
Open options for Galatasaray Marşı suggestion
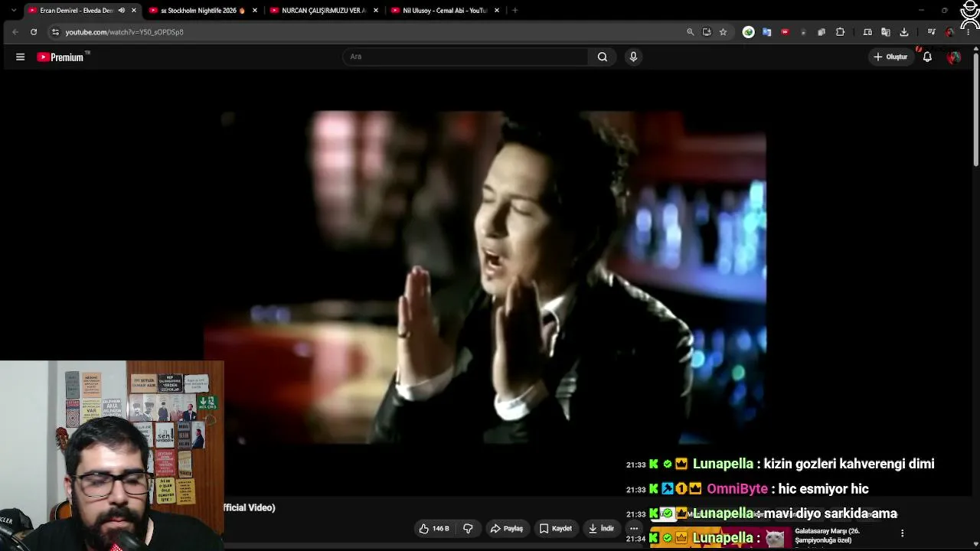pos(902,533)
